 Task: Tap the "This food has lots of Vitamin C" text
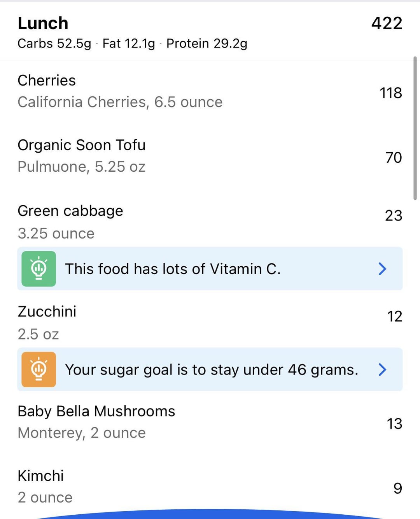(x=173, y=269)
